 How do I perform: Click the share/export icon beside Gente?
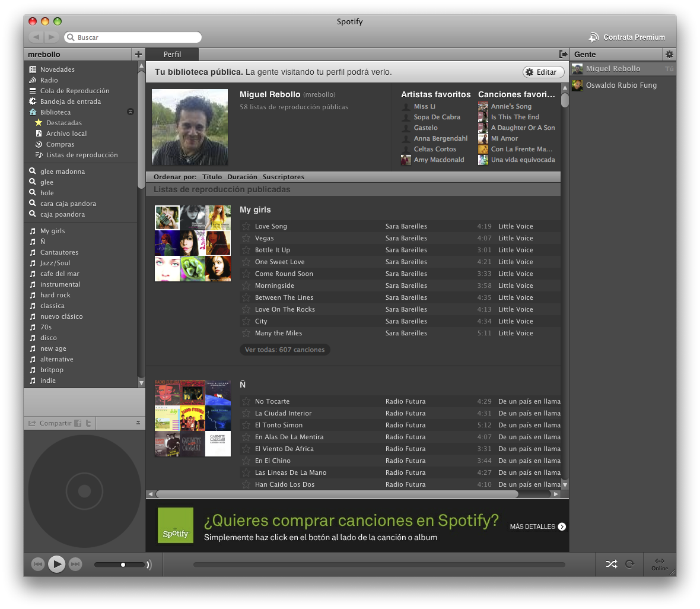point(563,54)
